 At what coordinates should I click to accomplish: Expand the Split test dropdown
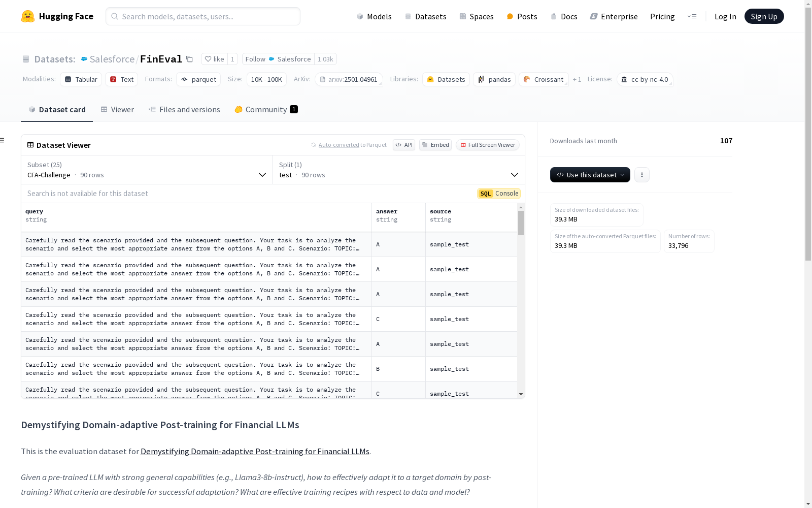point(399,170)
